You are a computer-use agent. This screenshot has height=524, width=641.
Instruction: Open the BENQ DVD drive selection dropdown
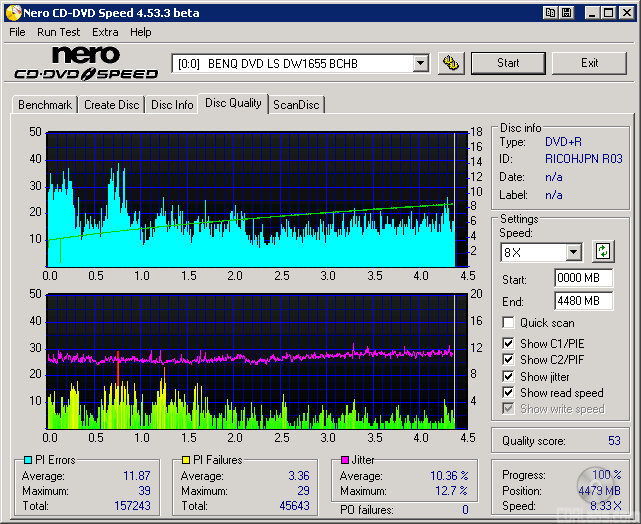coord(420,63)
